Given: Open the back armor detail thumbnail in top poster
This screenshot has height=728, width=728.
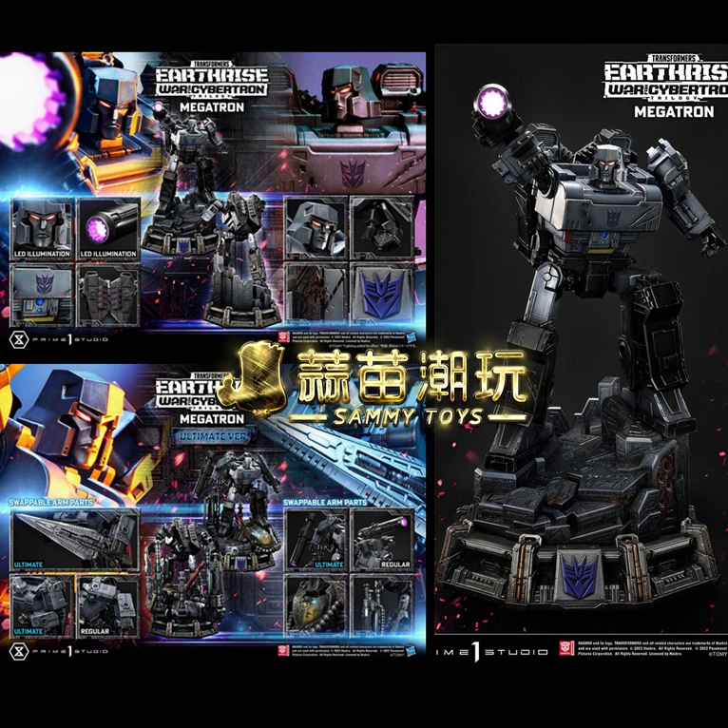Looking at the screenshot, I should 108,296.
